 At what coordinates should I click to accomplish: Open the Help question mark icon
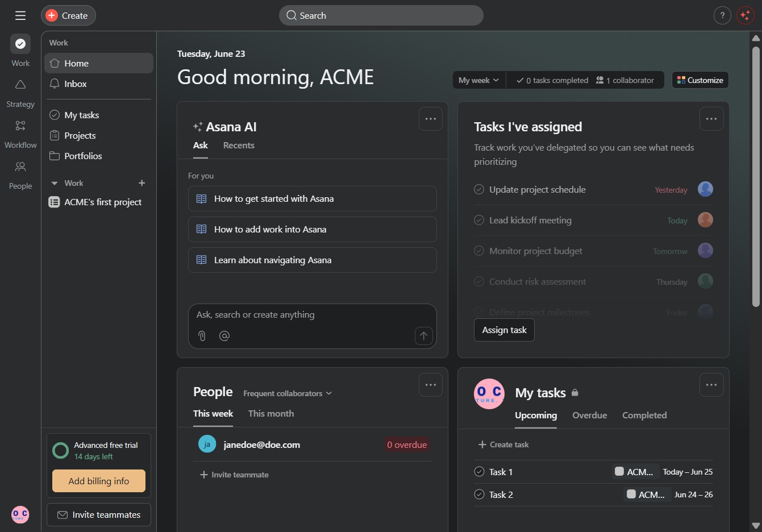(722, 15)
